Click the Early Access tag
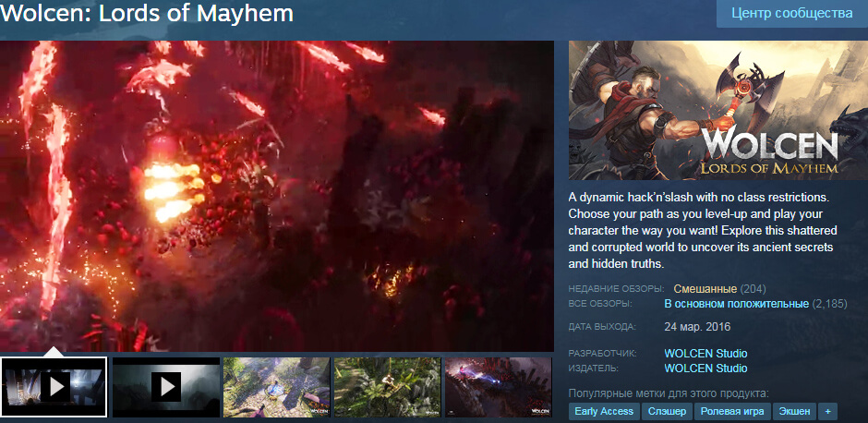This screenshot has width=868, height=423. point(604,411)
